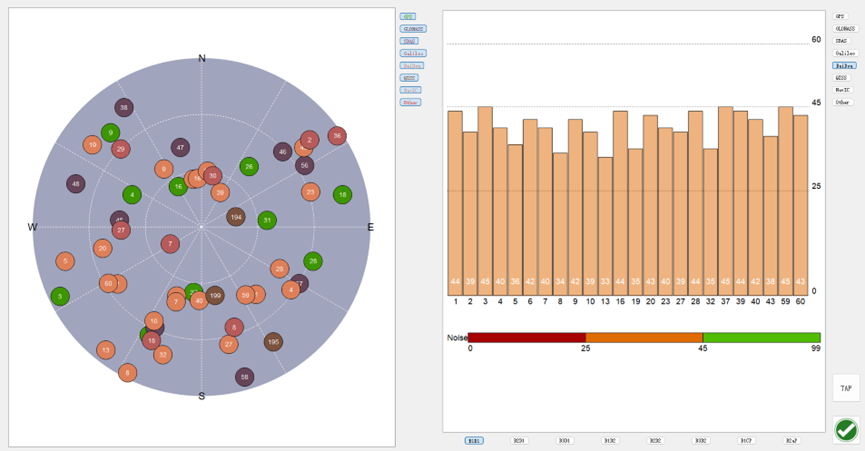Select brown satellite marker 199
Screen dimensions: 865x451
(x=215, y=296)
